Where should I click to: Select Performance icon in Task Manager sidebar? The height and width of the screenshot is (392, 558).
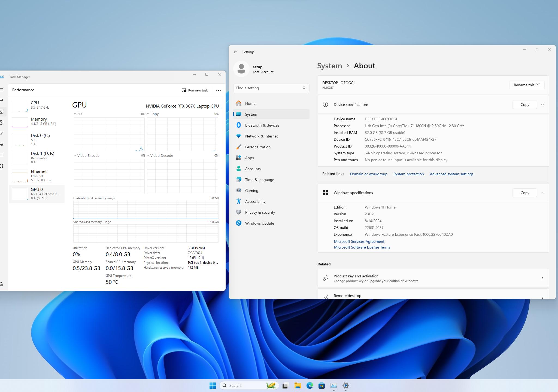(2, 112)
